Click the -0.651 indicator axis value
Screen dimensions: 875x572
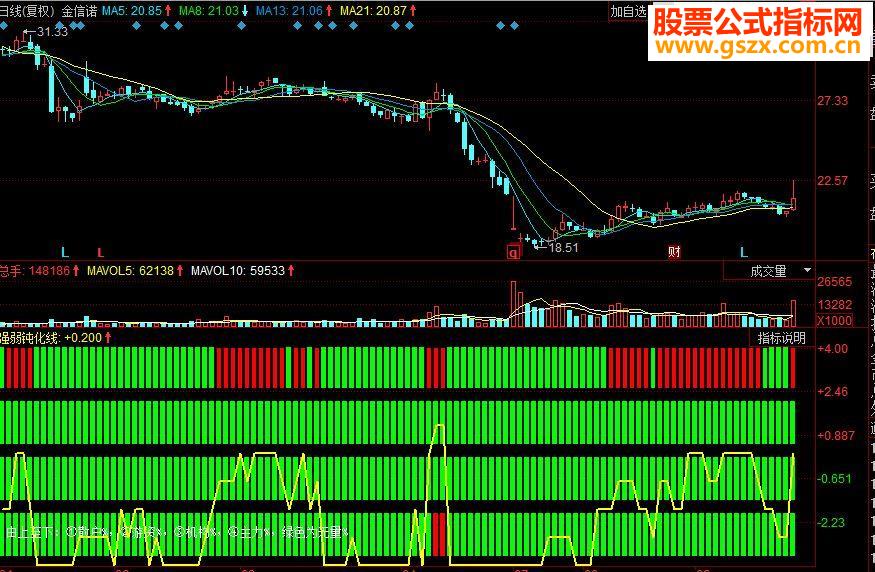pyautogui.click(x=834, y=479)
